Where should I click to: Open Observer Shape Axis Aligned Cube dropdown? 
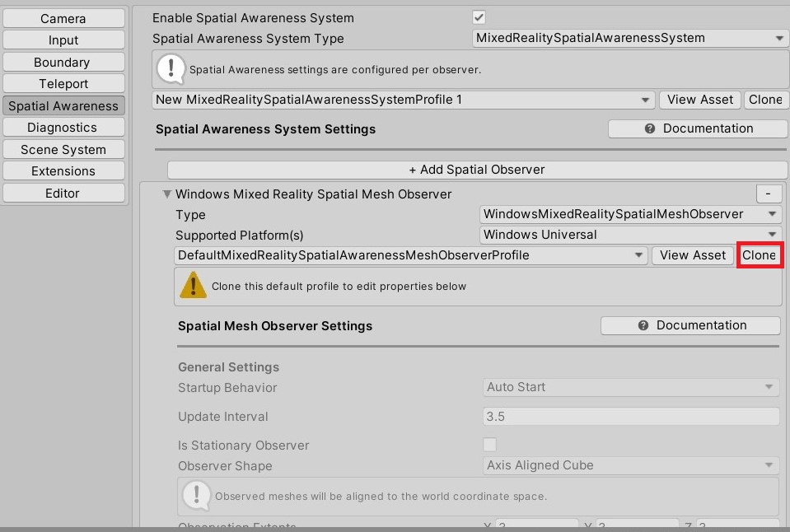tap(631, 465)
